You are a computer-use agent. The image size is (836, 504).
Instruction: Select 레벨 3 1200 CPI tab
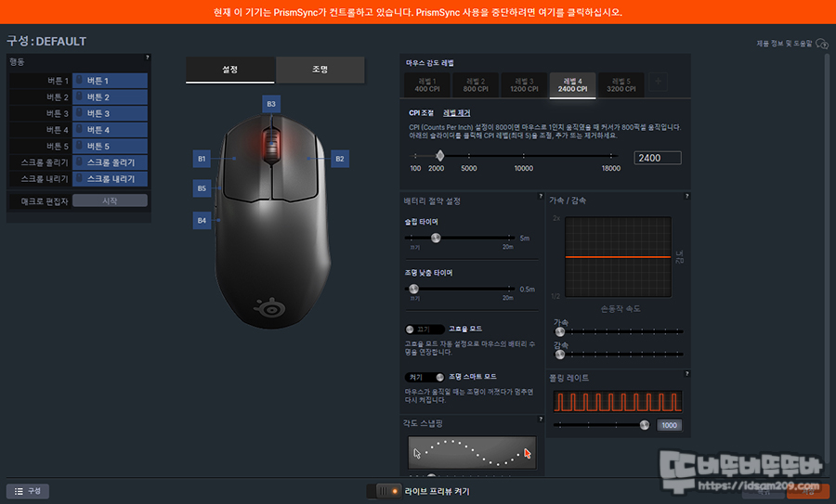[524, 85]
